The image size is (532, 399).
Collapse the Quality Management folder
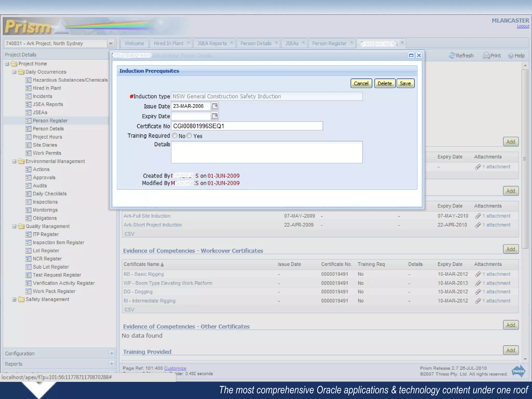(15, 227)
